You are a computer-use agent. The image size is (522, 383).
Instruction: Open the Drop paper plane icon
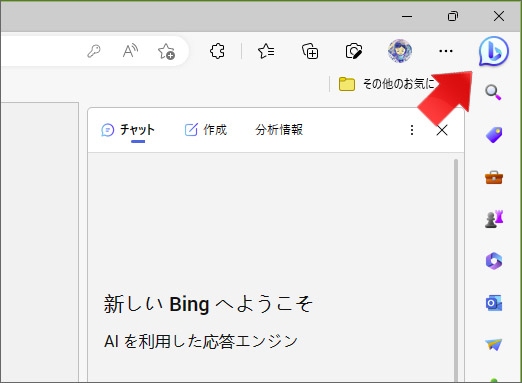(494, 344)
